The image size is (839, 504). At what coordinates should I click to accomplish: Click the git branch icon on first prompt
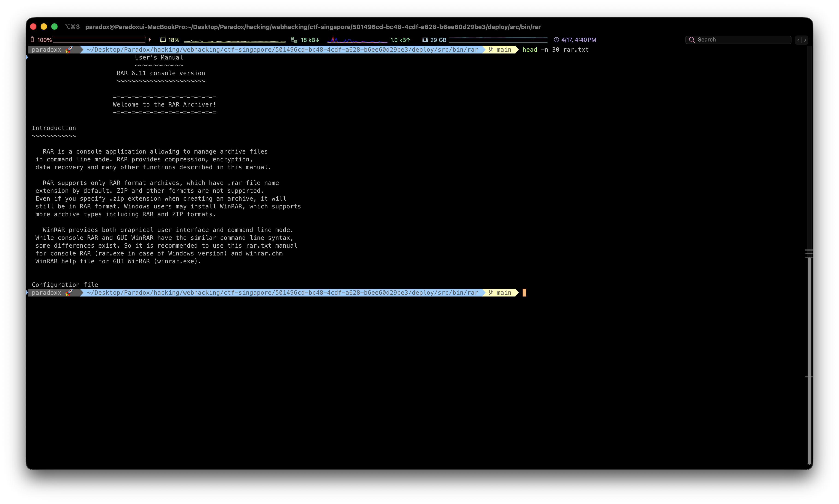pos(491,50)
